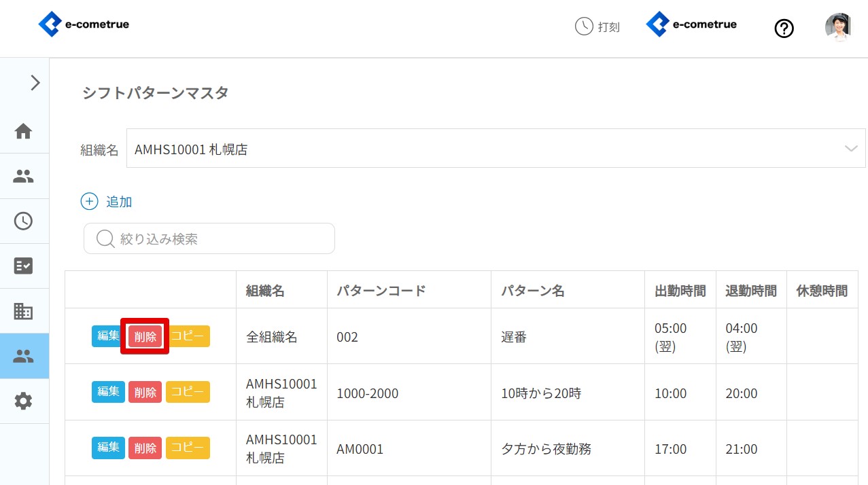Open the checklist icon in sidebar

(x=24, y=266)
